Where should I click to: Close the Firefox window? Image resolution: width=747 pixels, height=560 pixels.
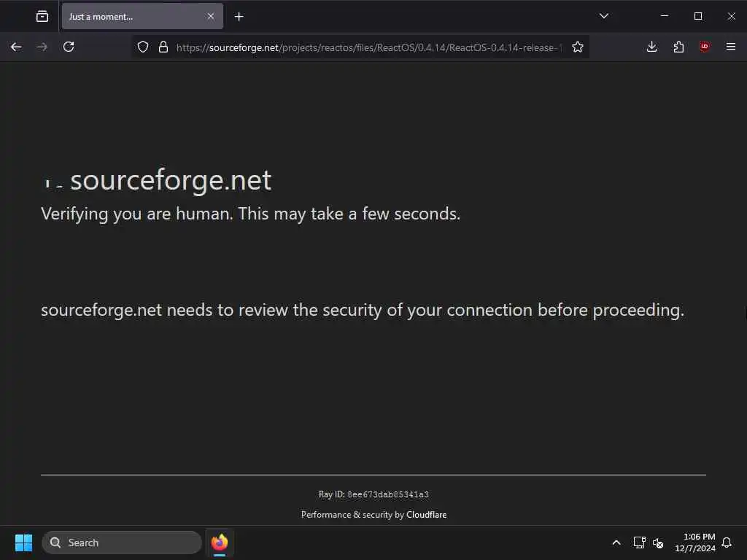(731, 16)
